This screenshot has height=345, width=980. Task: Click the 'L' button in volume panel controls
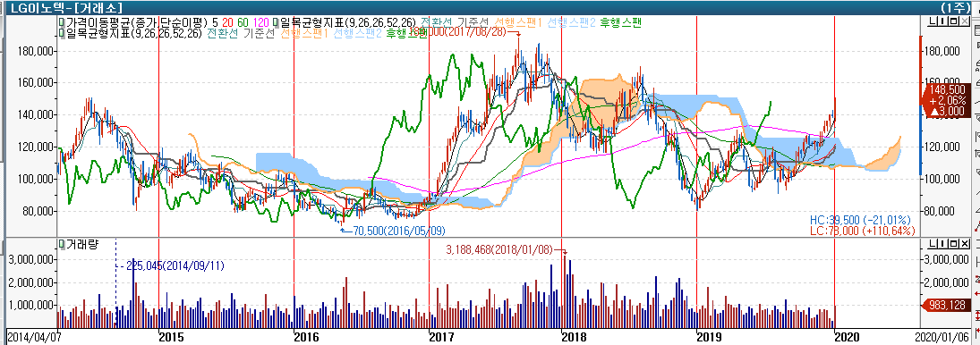933,244
